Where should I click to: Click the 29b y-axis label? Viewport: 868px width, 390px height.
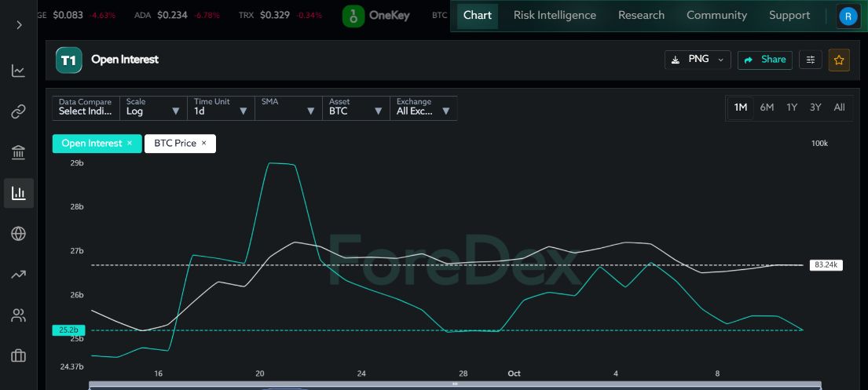(x=77, y=163)
